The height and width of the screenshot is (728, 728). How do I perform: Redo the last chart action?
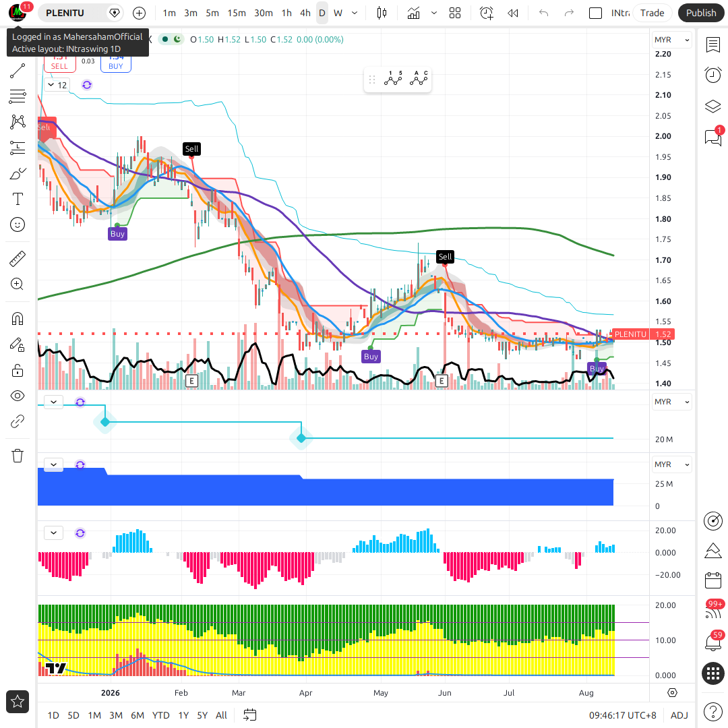569,13
